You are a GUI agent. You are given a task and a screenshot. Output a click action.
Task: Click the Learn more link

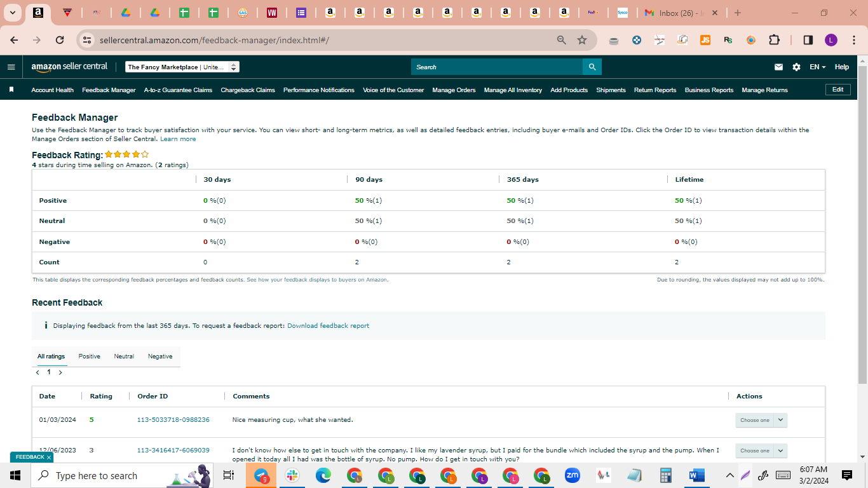tap(178, 139)
